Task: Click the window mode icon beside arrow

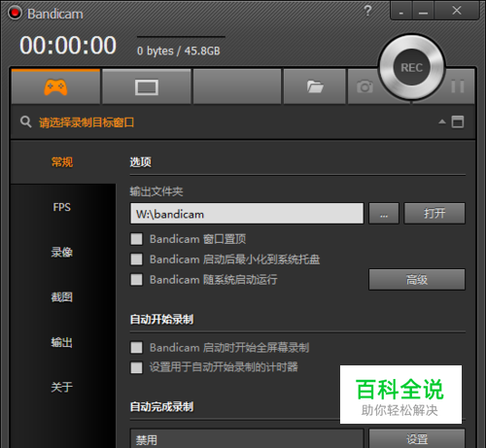Action: coord(458,121)
